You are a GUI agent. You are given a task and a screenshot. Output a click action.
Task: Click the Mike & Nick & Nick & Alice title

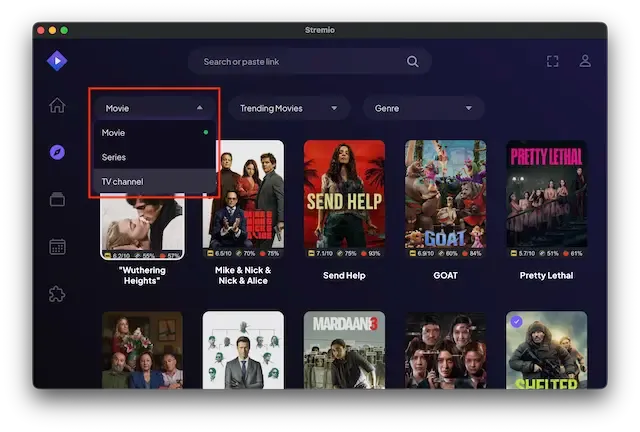pos(243,276)
